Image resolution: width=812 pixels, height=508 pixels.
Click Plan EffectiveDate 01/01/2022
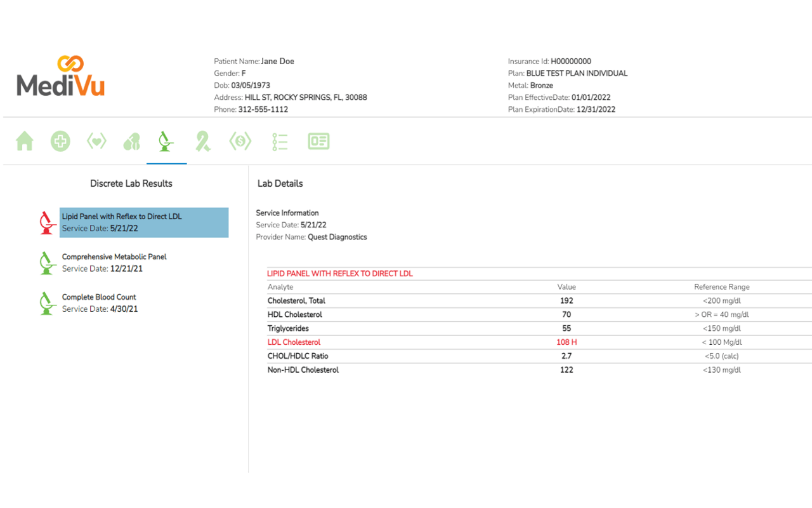click(x=560, y=97)
